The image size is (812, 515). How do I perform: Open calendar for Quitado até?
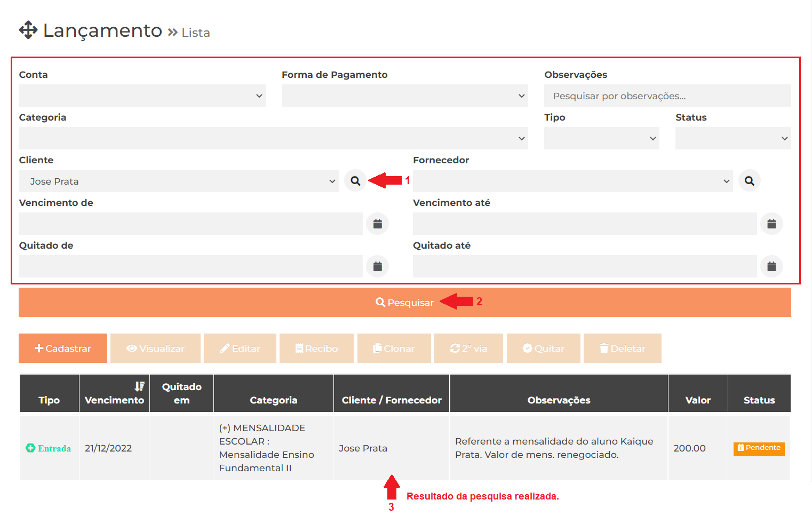click(771, 266)
